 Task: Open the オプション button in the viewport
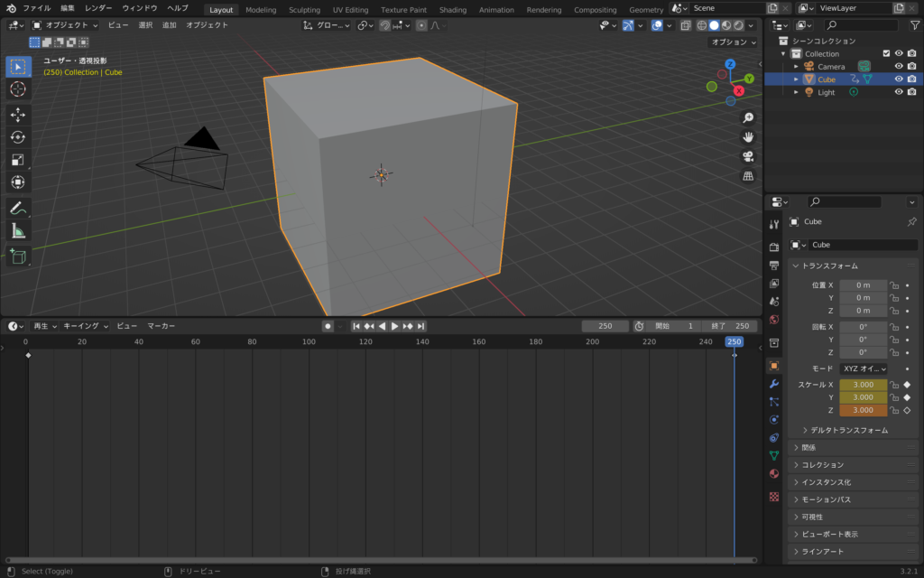(733, 42)
